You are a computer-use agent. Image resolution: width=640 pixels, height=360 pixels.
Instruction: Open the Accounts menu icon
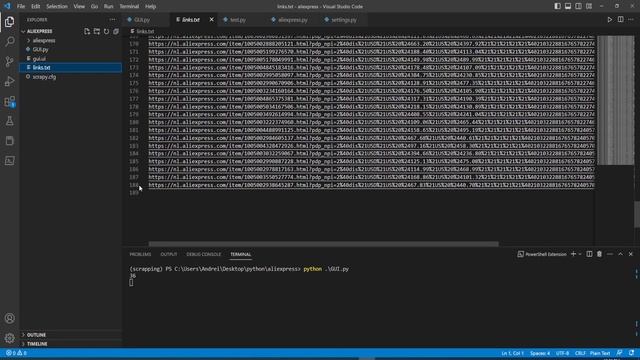(x=9, y=318)
